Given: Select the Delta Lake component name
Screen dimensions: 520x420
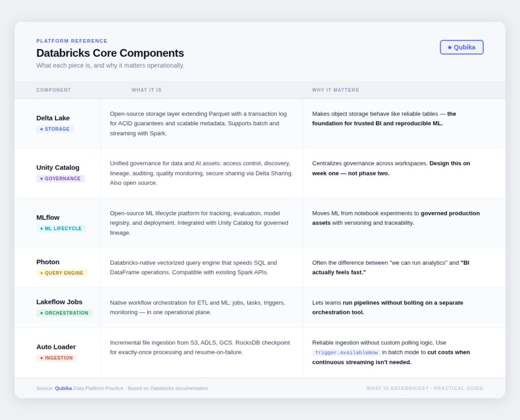Looking at the screenshot, I should tap(53, 118).
